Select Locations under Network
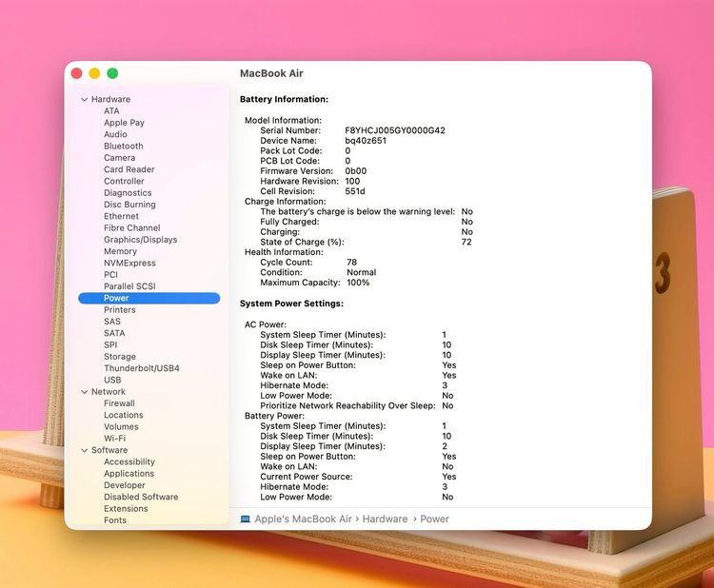This screenshot has height=588, width=714. click(124, 415)
